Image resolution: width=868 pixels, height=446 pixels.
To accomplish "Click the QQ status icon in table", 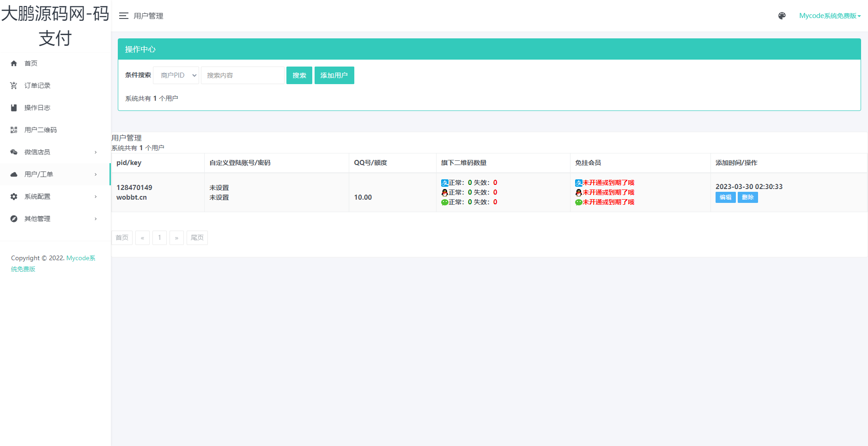I will pos(444,192).
